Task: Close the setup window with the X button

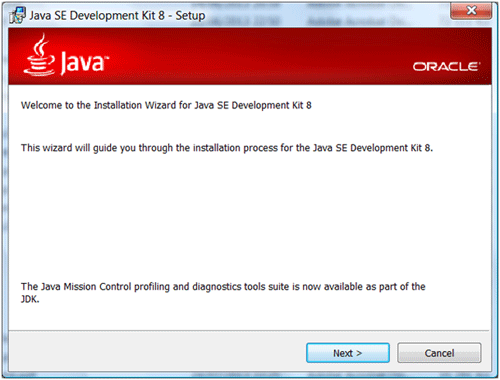Action: pyautogui.click(x=471, y=11)
